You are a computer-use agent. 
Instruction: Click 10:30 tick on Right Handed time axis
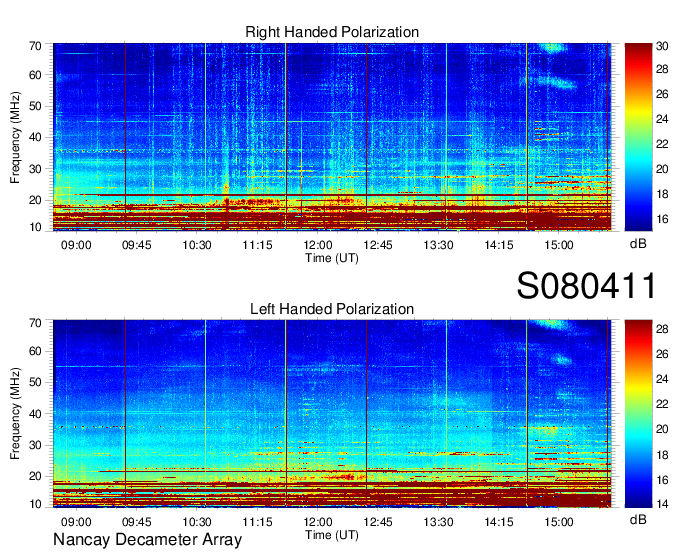point(196,245)
